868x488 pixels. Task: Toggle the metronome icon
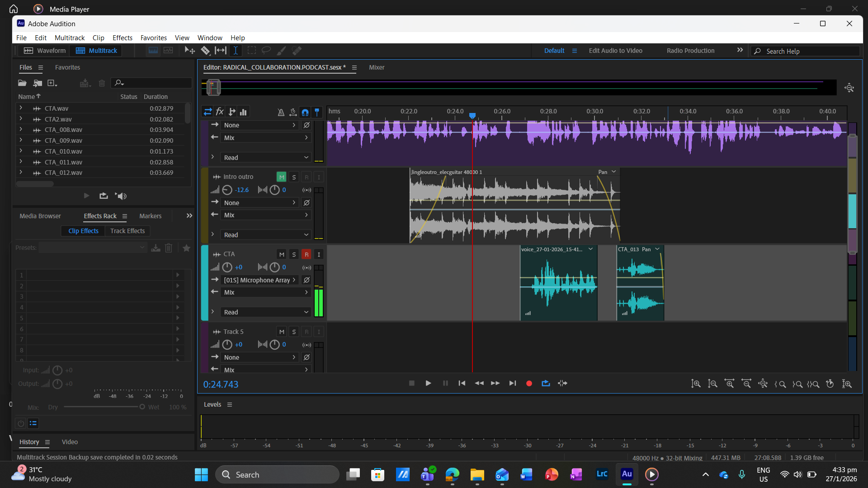(281, 112)
